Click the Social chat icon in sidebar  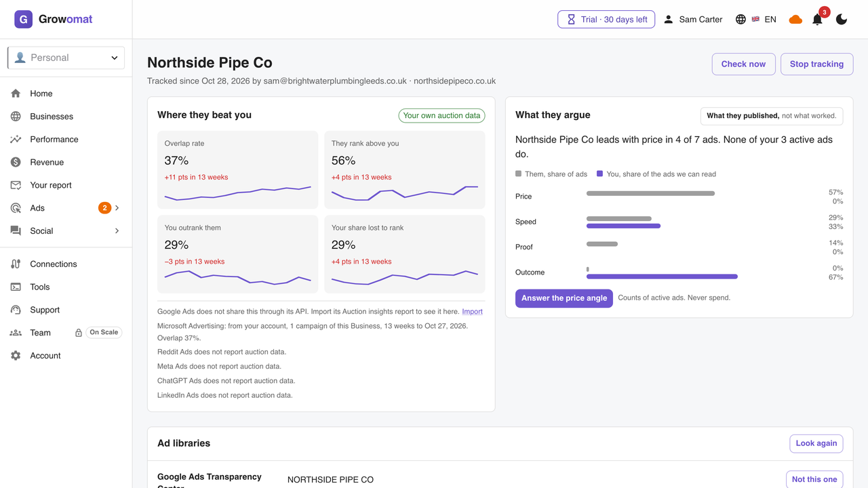pyautogui.click(x=16, y=230)
